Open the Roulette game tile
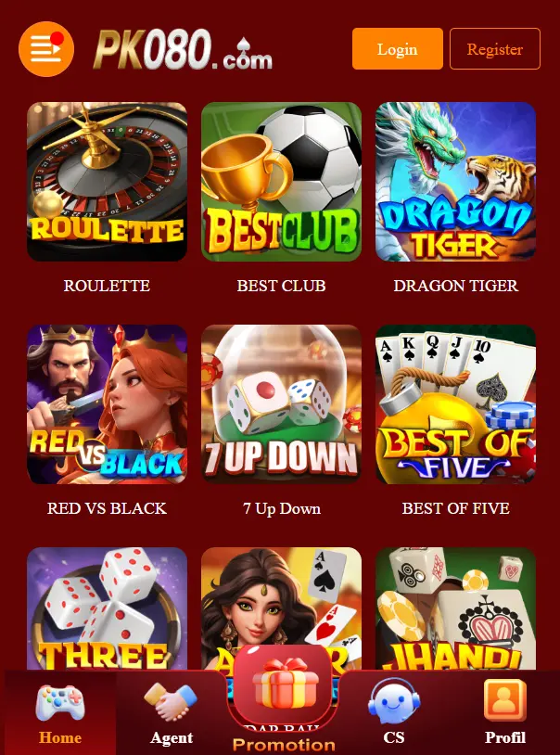 107,182
